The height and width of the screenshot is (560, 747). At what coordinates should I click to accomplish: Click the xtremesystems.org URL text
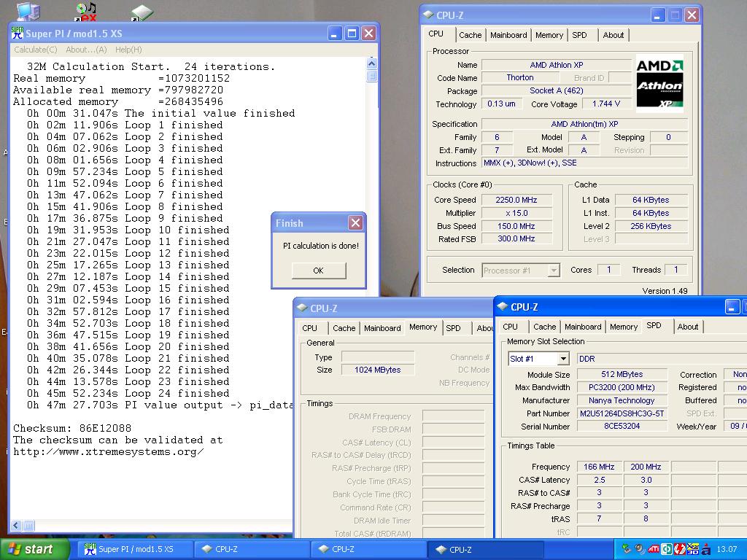(x=109, y=451)
